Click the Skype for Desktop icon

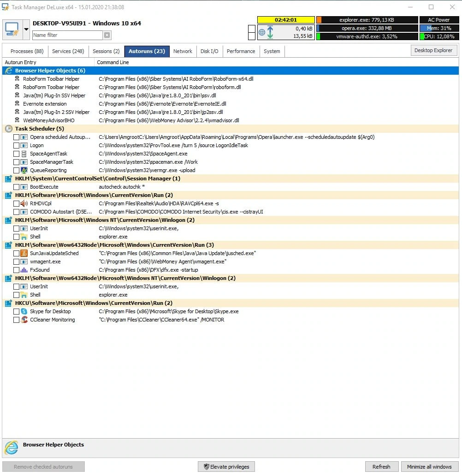24,311
